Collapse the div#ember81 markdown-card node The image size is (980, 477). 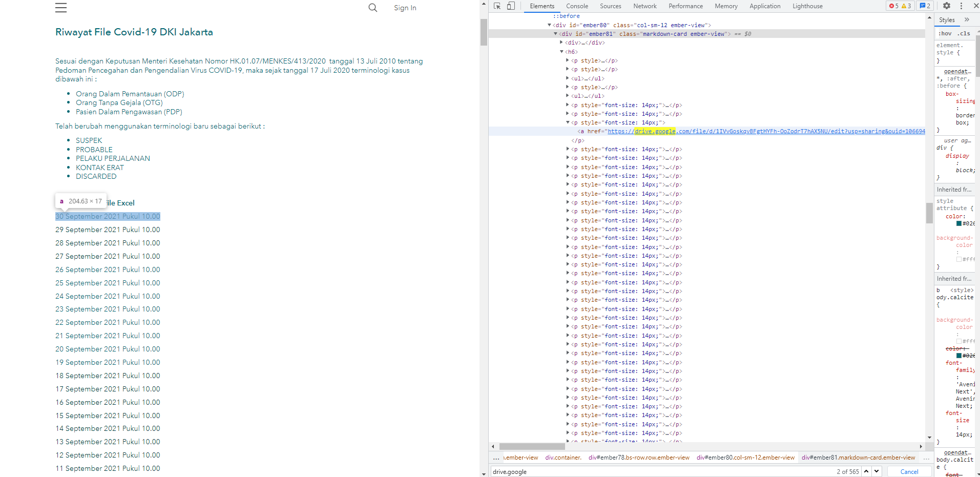coord(555,34)
